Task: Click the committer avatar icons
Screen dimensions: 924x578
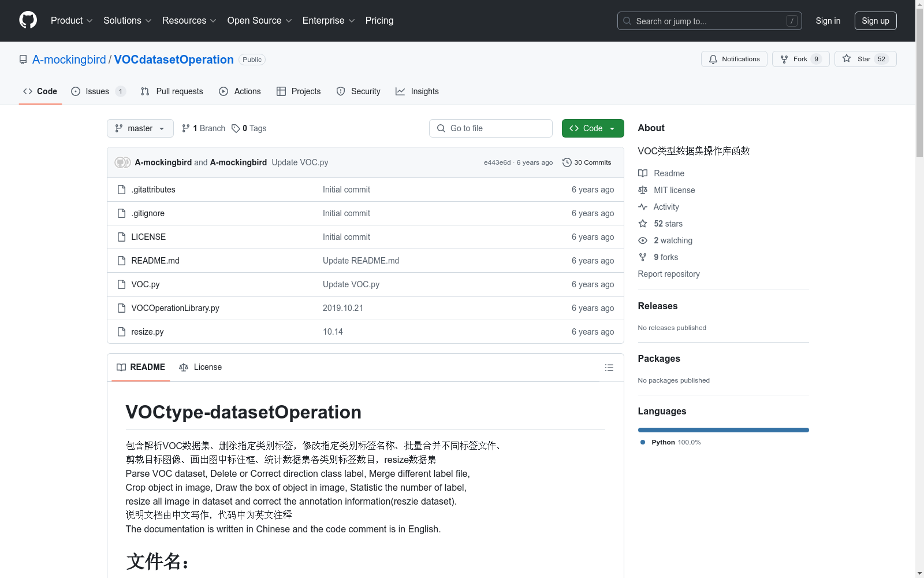Action: pyautogui.click(x=122, y=162)
